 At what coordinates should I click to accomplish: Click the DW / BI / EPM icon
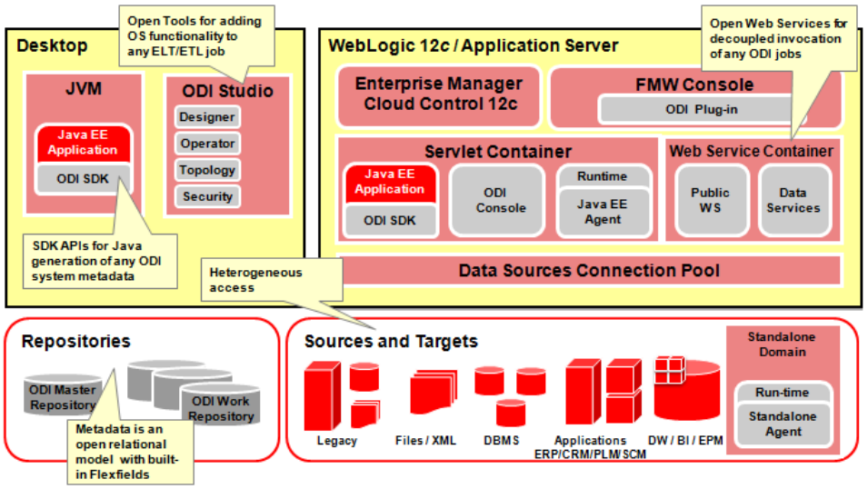[x=687, y=388]
